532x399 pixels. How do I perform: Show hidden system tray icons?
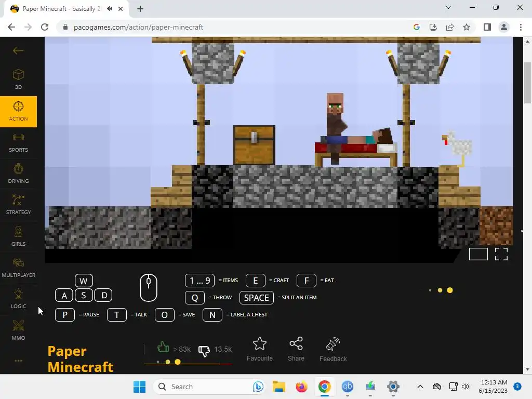click(420, 387)
